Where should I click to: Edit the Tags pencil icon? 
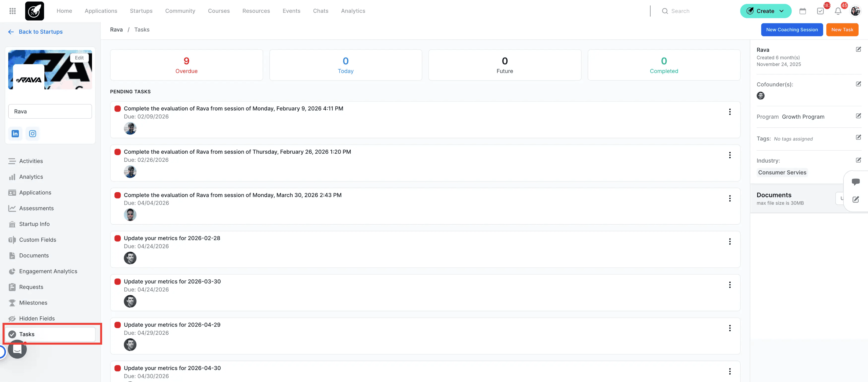(858, 137)
